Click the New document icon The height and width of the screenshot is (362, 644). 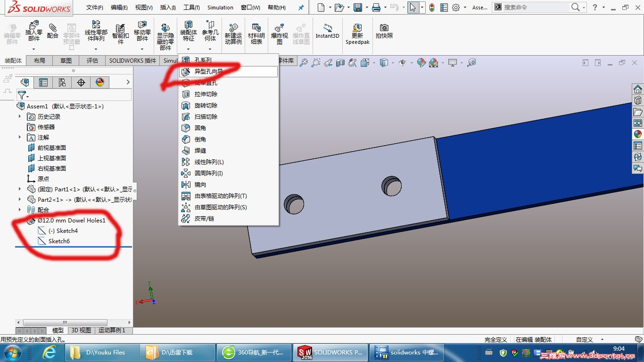coord(321,8)
